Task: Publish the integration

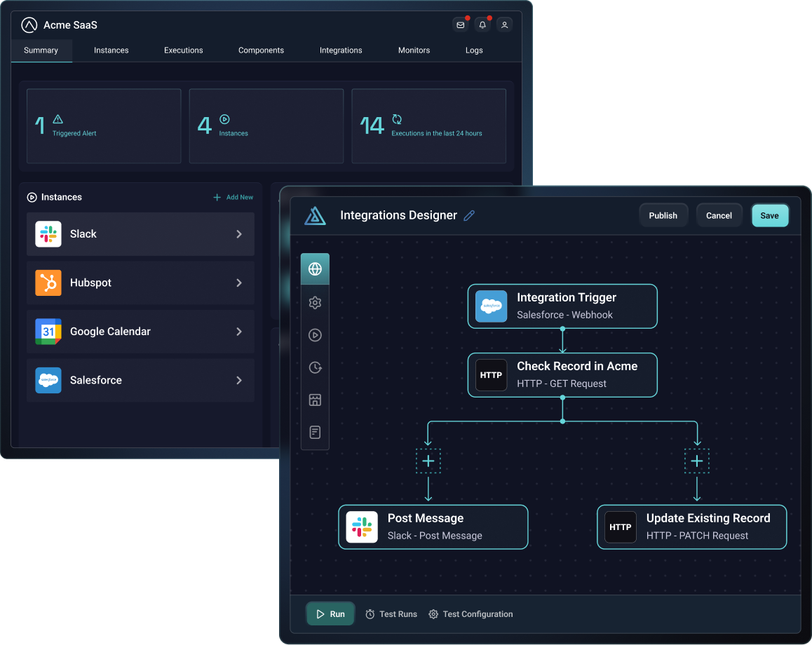Action: click(x=663, y=215)
